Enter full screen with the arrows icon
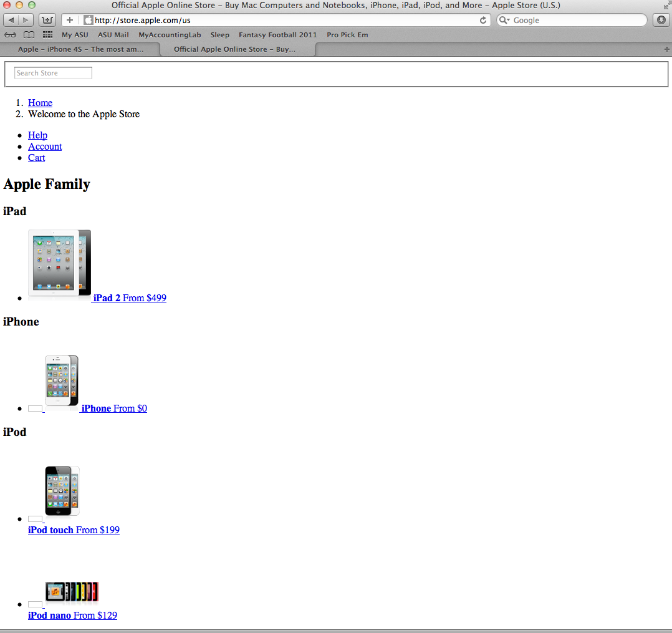672x633 pixels. point(667,5)
